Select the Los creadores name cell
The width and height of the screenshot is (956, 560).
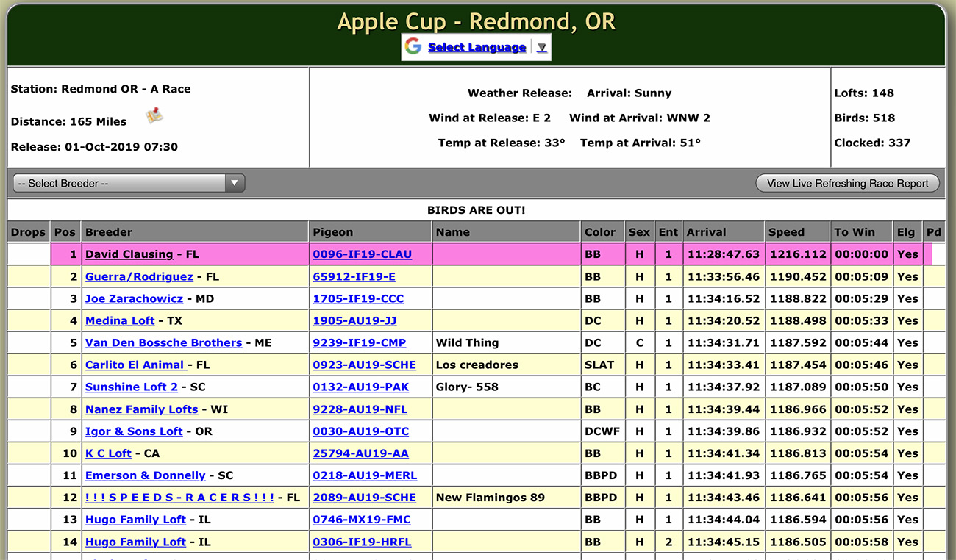point(506,365)
